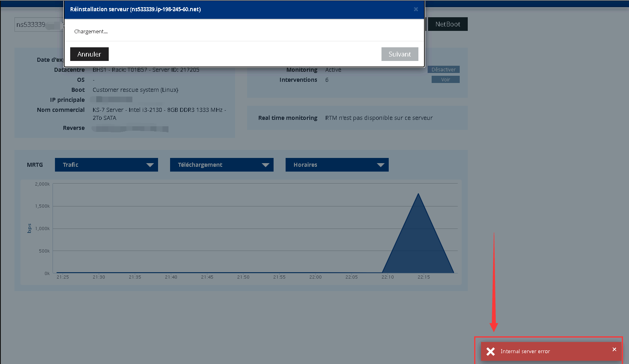This screenshot has height=364, width=629.
Task: Open the NetBoot option
Action: tap(447, 24)
